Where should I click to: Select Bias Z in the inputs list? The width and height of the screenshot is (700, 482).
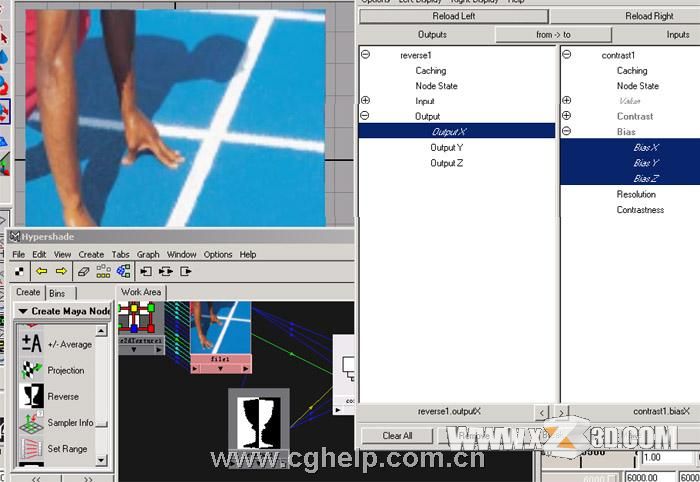click(x=630, y=178)
